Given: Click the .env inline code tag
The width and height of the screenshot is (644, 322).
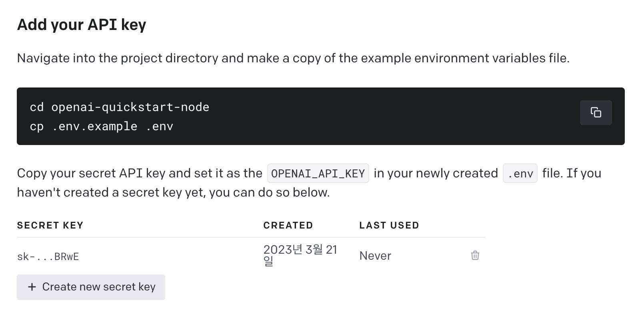Looking at the screenshot, I should pyautogui.click(x=520, y=173).
